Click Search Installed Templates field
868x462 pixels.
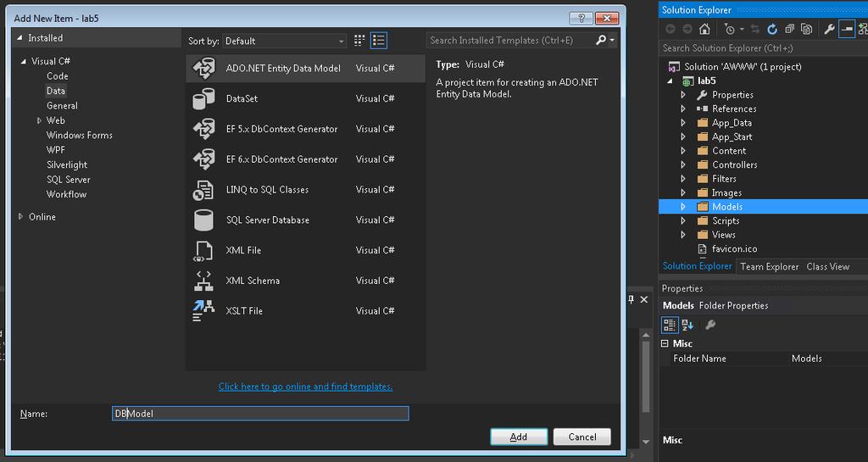click(509, 41)
